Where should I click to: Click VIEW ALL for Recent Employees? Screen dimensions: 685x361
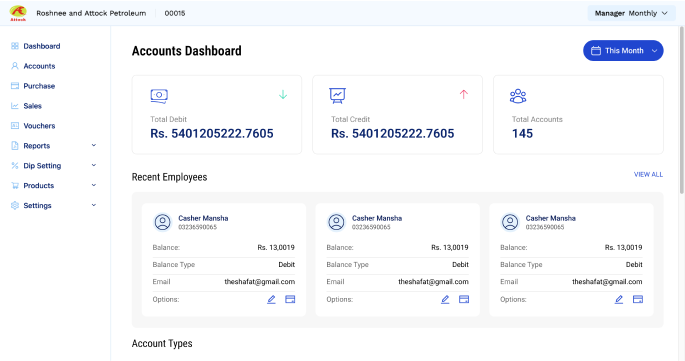648,174
